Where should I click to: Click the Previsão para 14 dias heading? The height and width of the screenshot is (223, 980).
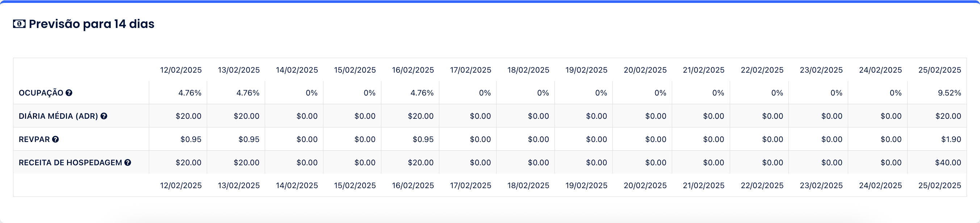point(91,24)
